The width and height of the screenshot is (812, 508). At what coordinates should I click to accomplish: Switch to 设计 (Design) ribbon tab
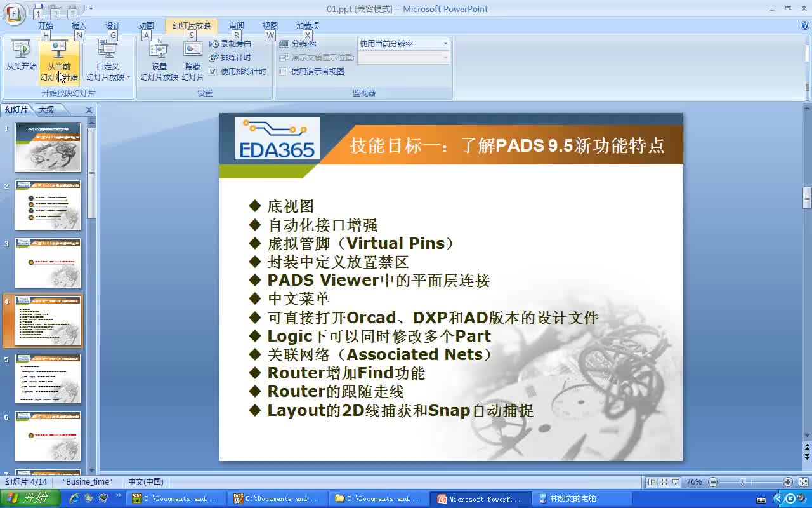(112, 26)
